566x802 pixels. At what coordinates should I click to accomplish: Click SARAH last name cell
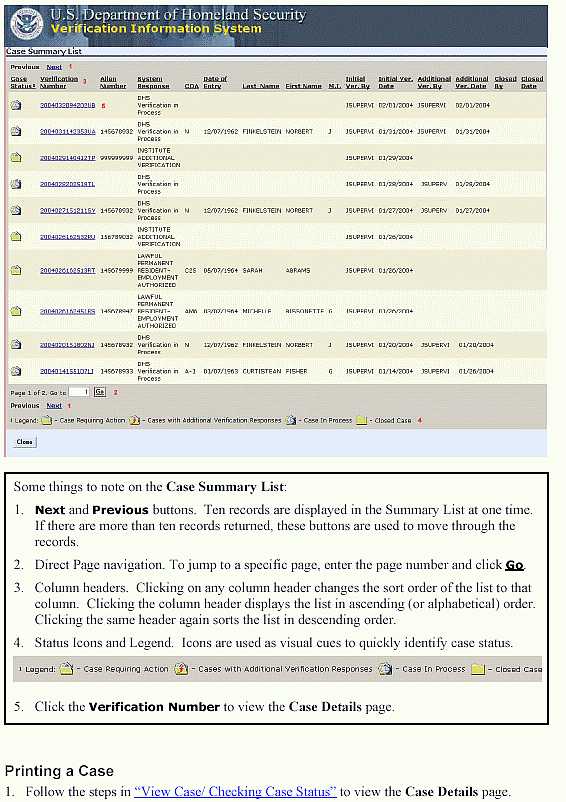point(253,271)
